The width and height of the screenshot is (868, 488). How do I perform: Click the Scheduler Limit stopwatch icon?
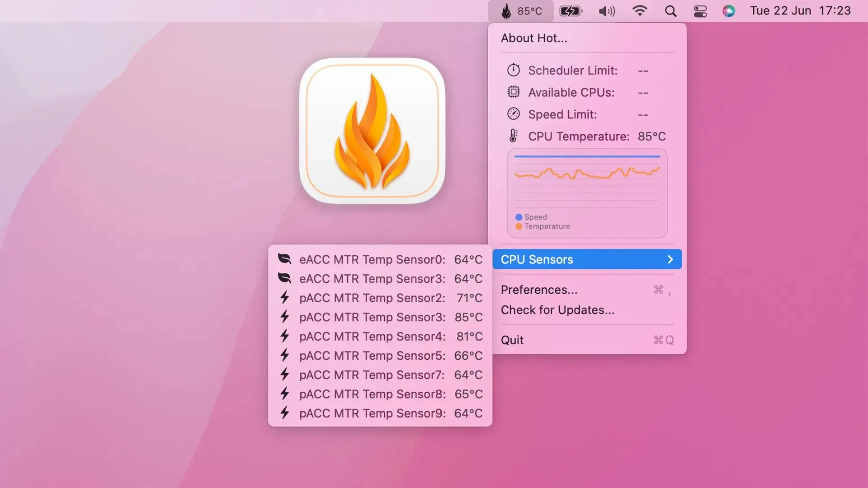514,70
